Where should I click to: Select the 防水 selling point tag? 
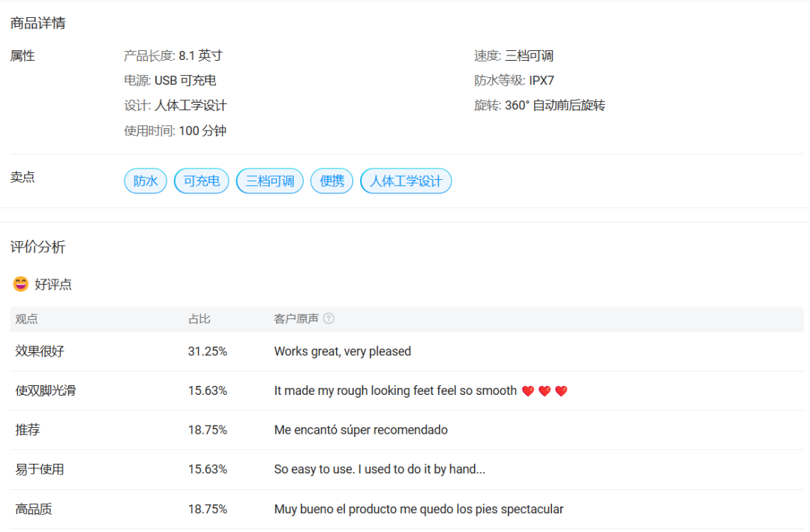coord(145,181)
